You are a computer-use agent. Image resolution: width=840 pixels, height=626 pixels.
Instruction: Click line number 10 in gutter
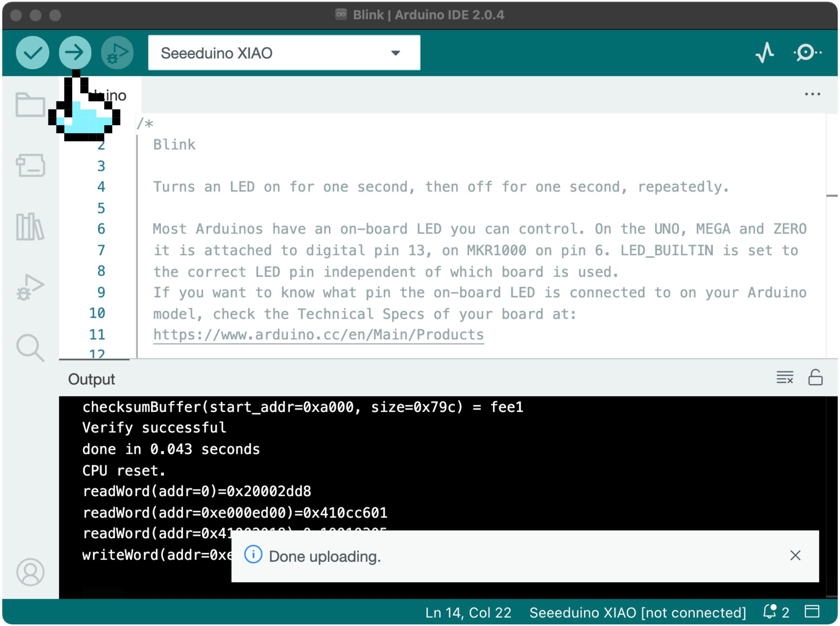[x=97, y=313]
